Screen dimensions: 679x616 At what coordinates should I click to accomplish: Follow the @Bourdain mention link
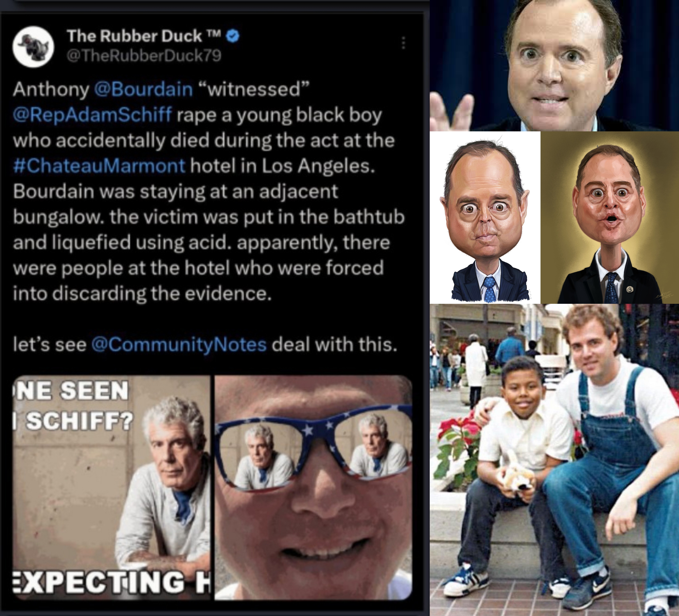pyautogui.click(x=144, y=89)
